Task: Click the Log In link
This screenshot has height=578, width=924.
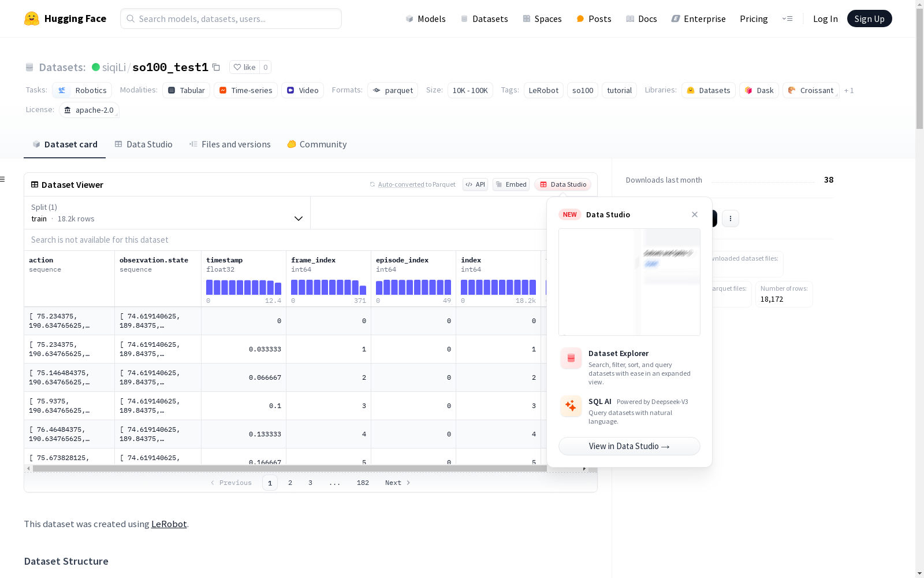Action: tap(825, 18)
